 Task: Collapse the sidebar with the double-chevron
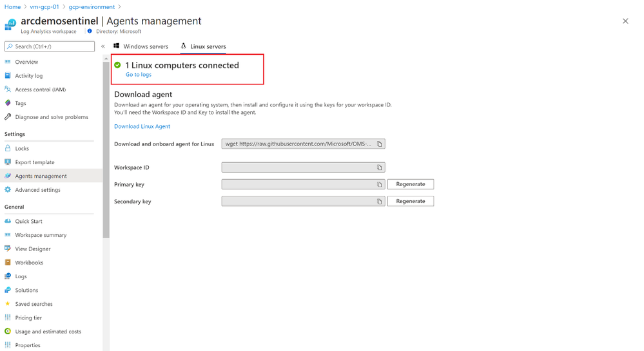coord(103,46)
